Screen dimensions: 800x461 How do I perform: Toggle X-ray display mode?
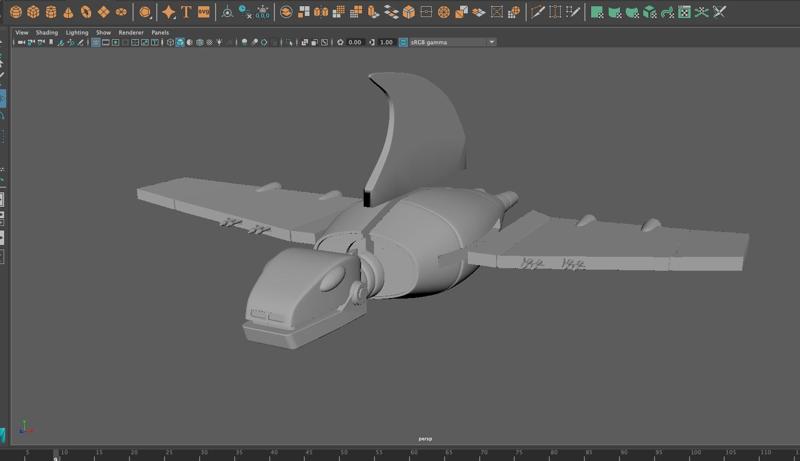[x=304, y=42]
